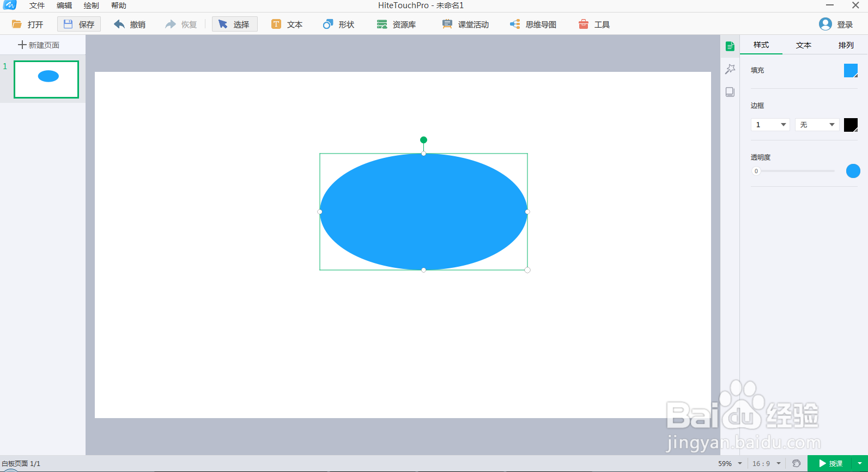Screen dimensions: 868x472
Task: Open the 思维导图 mind map tool
Action: pyautogui.click(x=533, y=24)
